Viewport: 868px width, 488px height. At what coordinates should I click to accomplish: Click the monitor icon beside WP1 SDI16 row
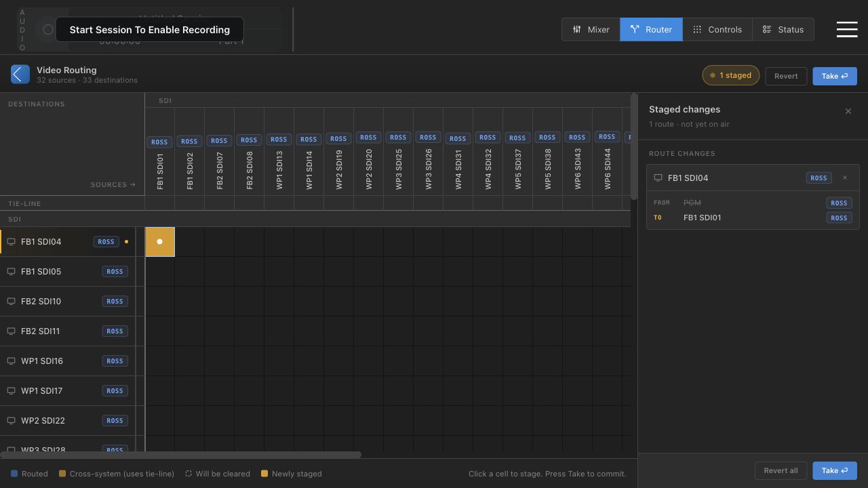click(11, 361)
